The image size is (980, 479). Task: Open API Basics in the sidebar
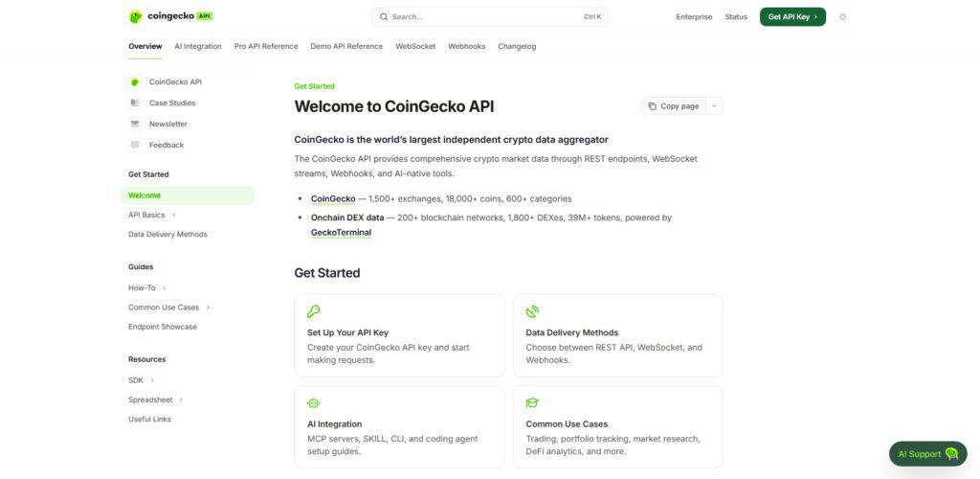146,216
